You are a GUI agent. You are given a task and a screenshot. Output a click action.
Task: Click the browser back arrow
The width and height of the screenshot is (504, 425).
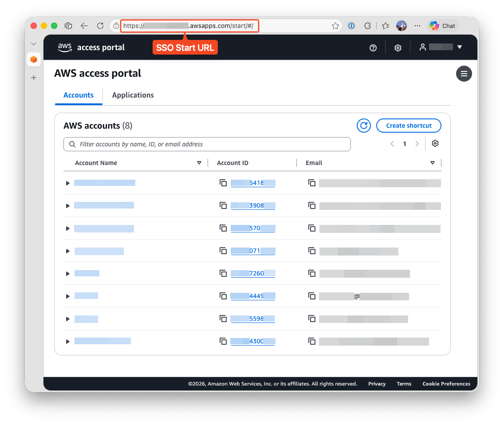84,26
